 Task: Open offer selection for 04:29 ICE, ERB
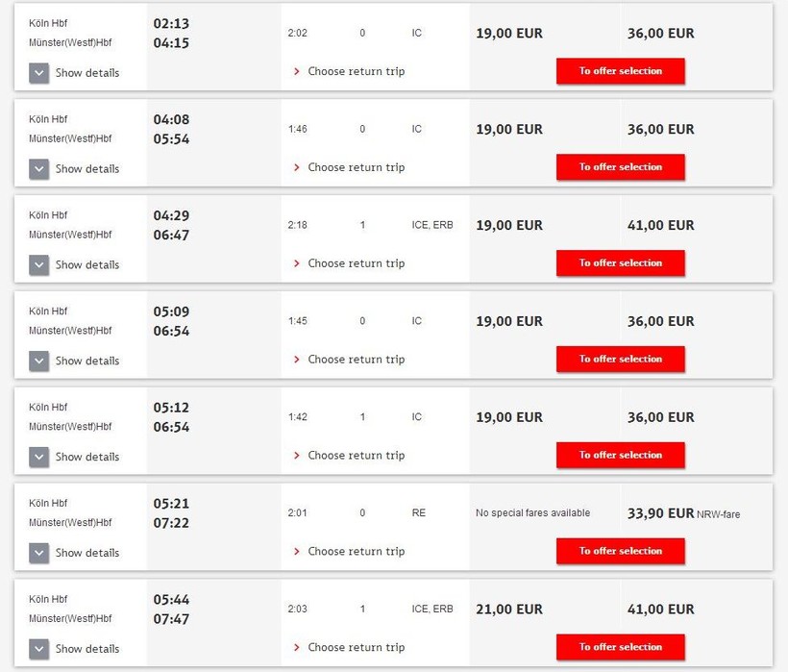620,262
